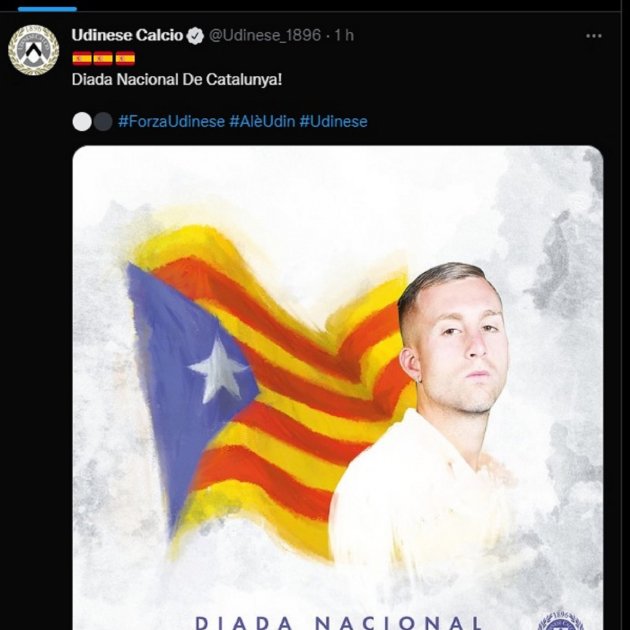Click the white star on the flag illustration

[219, 370]
